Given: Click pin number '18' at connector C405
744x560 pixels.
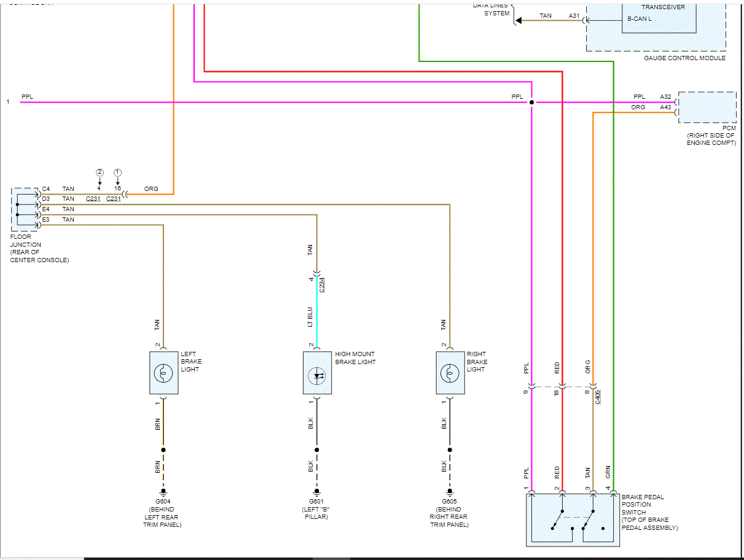Looking at the screenshot, I should (x=557, y=393).
